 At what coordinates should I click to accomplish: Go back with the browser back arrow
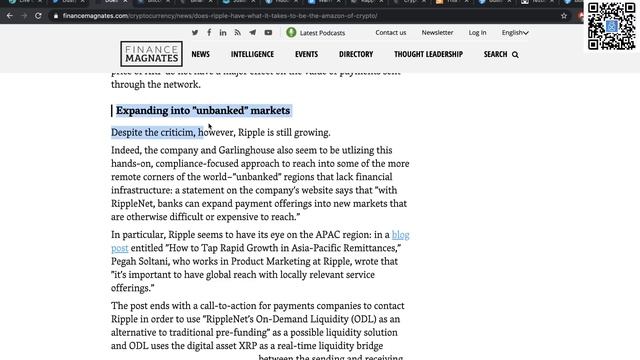coord(10,16)
